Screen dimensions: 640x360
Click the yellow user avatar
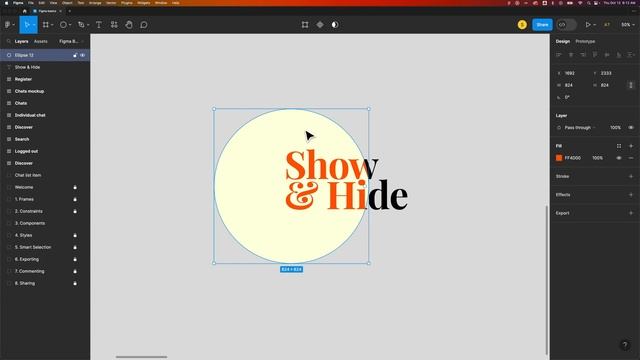(522, 25)
